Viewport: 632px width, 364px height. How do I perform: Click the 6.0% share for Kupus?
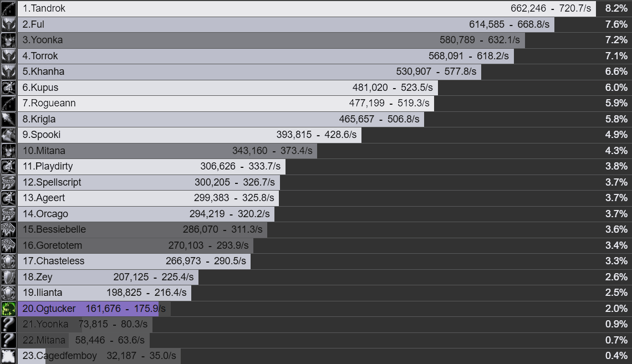click(x=616, y=88)
